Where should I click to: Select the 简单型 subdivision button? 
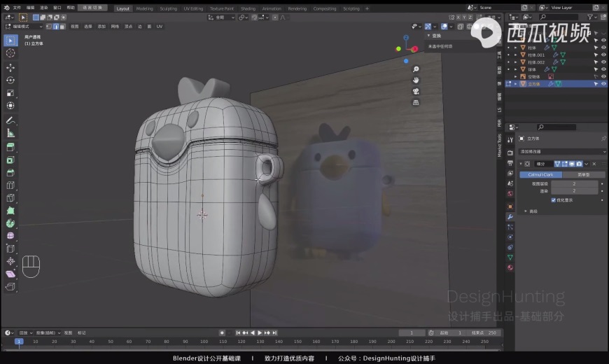584,175
